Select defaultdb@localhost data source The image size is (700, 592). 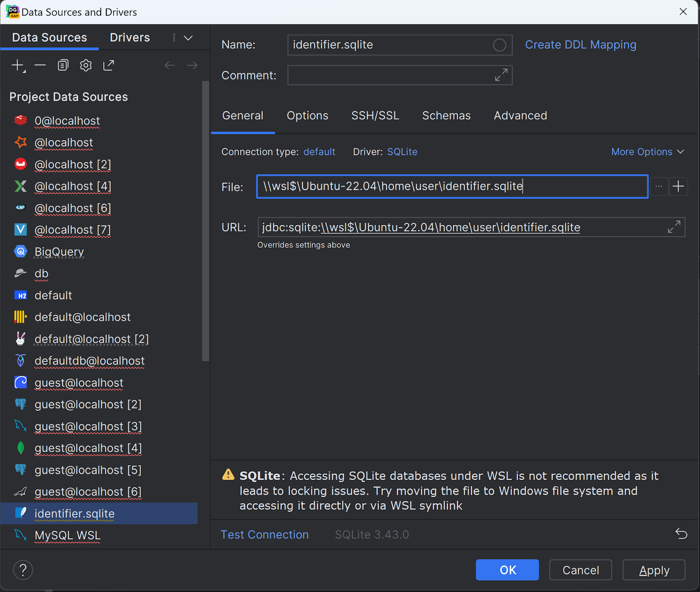[99, 361]
